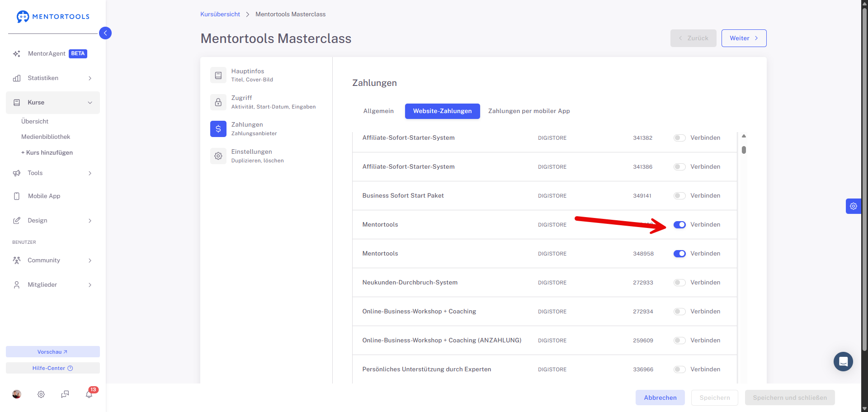This screenshot has width=868, height=412.
Task: Click the Statistiken bar chart icon
Action: [x=17, y=78]
